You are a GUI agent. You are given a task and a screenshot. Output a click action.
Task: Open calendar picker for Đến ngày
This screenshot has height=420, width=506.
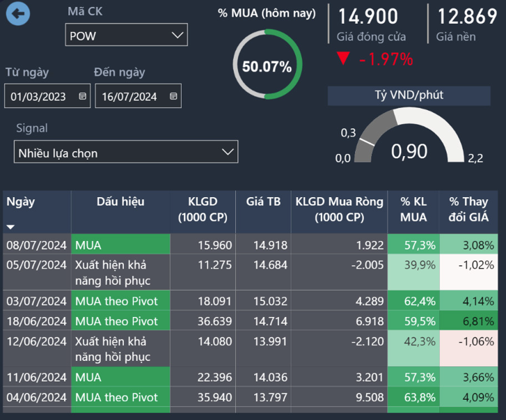(173, 96)
